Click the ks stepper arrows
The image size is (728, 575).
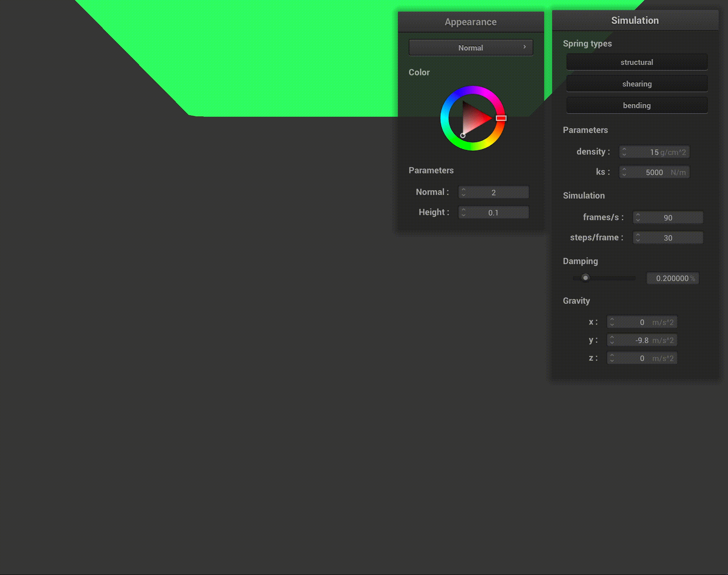tap(624, 172)
